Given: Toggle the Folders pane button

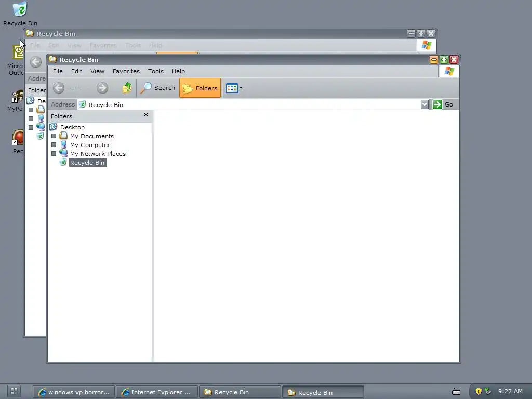Looking at the screenshot, I should (200, 88).
